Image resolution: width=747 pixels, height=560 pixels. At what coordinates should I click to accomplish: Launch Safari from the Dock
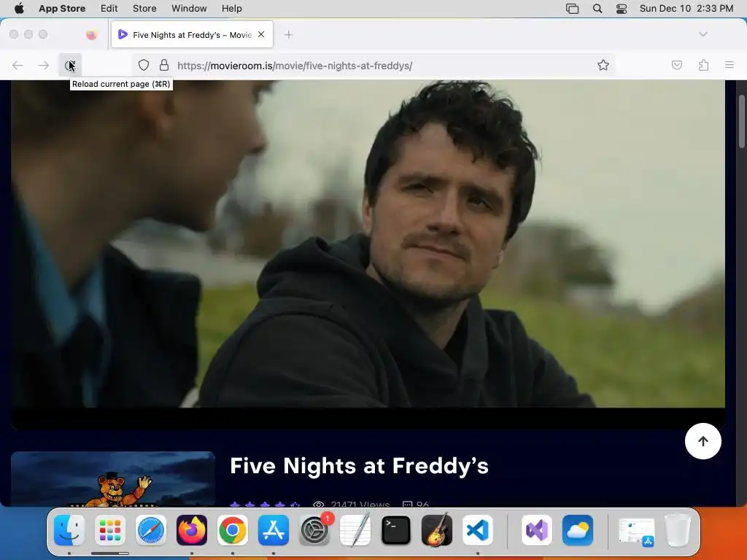click(x=151, y=530)
